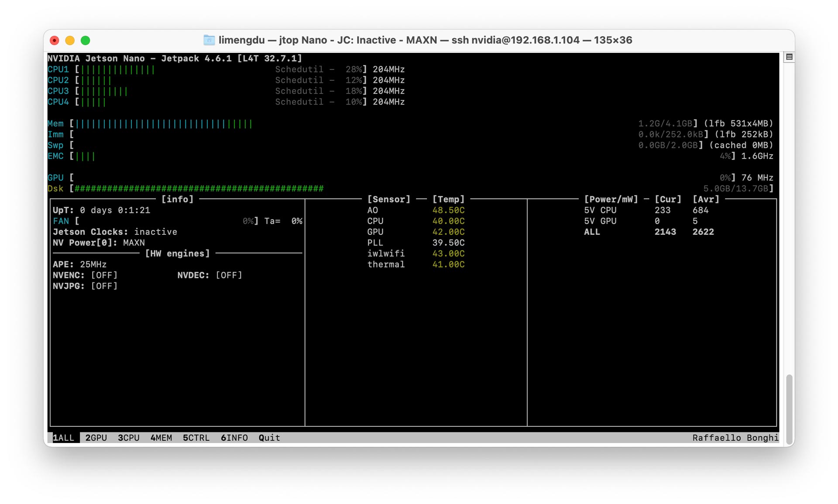838x504 pixels.
Task: Click the PLL temperature '39.50C'
Action: (x=448, y=243)
